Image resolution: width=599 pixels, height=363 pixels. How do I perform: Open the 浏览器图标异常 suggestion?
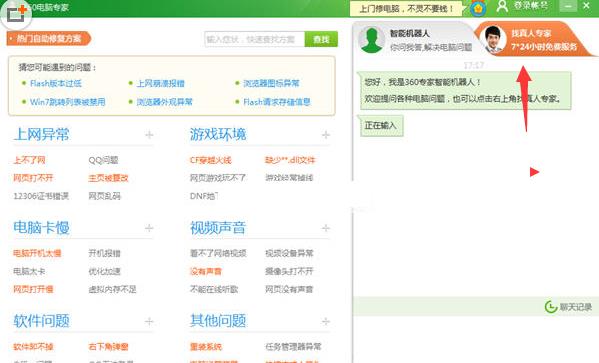271,83
